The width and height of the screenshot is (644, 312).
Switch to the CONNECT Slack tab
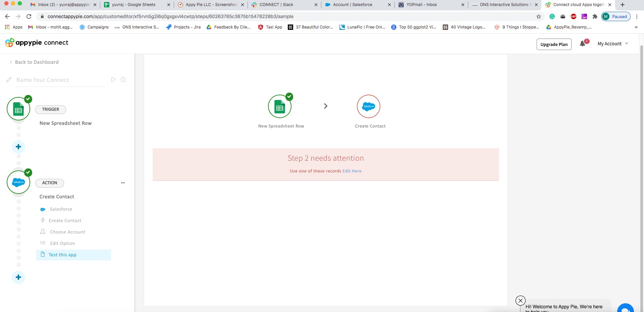284,5
